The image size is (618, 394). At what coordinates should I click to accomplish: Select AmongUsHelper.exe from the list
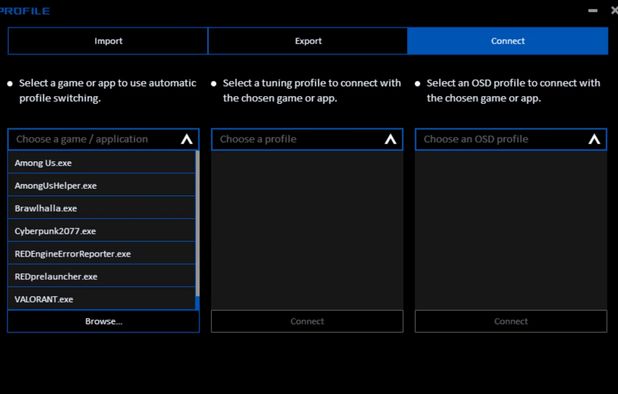[101, 186]
